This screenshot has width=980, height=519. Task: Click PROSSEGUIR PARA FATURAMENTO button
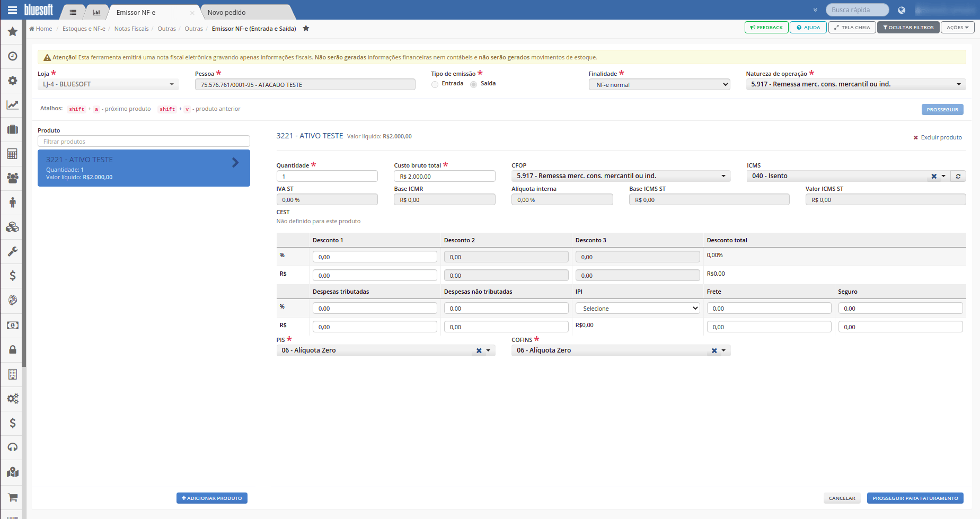[x=915, y=498]
